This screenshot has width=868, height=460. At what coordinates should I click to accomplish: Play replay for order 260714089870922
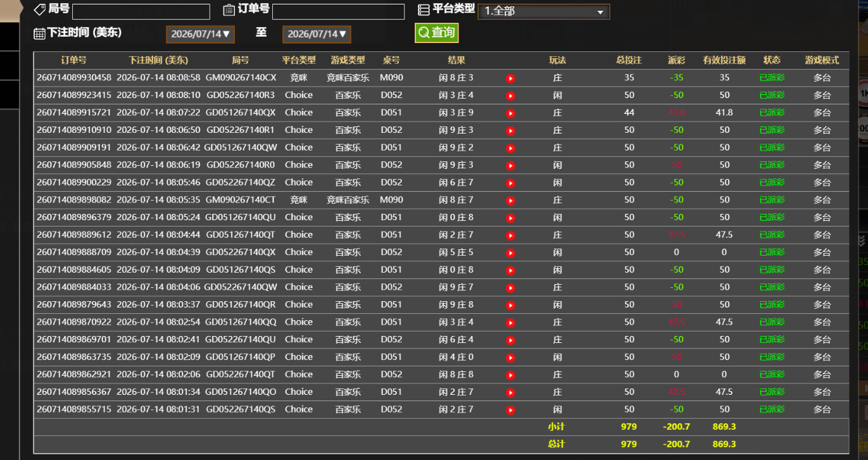(x=510, y=323)
